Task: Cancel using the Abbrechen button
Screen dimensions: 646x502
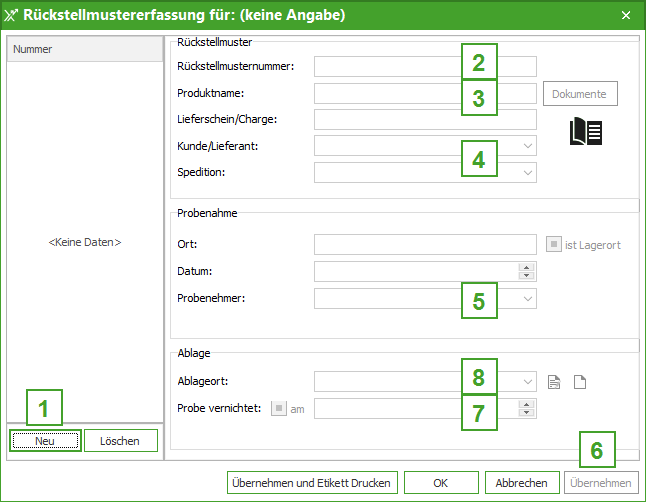Action: (x=522, y=482)
